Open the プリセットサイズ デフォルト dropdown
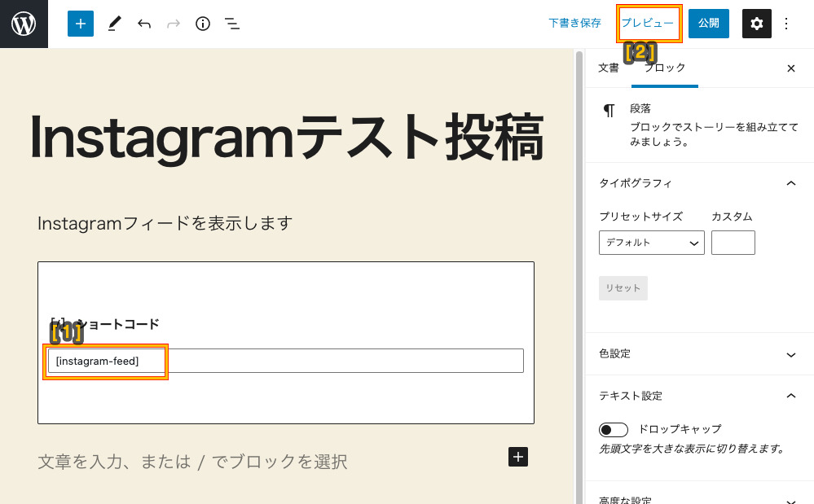 point(652,243)
